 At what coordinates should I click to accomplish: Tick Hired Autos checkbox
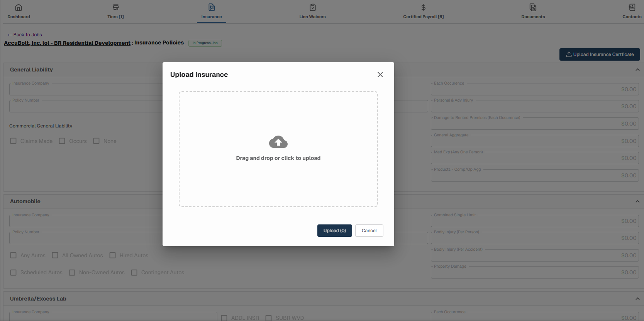click(x=113, y=255)
